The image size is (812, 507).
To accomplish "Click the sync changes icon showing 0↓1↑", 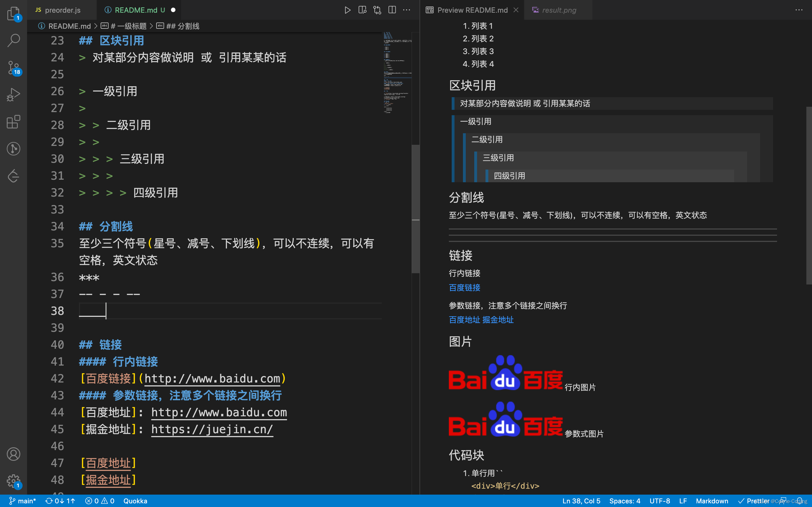I will pos(60,501).
